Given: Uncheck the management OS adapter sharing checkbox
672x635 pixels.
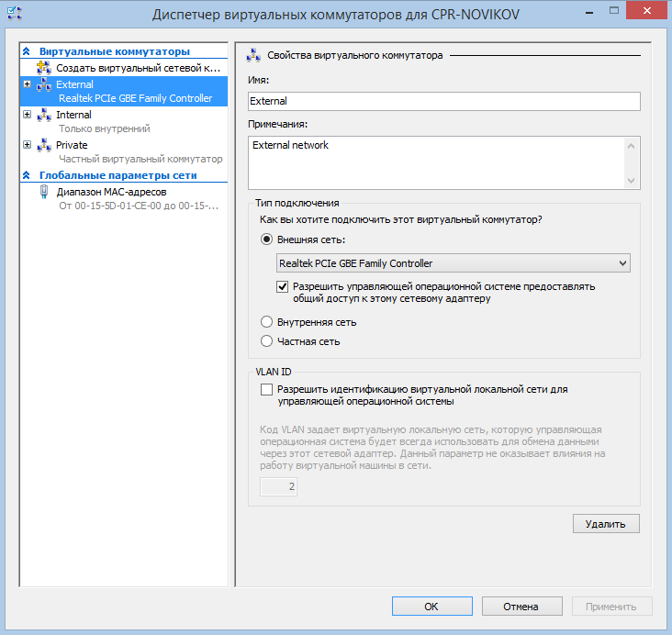Looking at the screenshot, I should (x=284, y=286).
